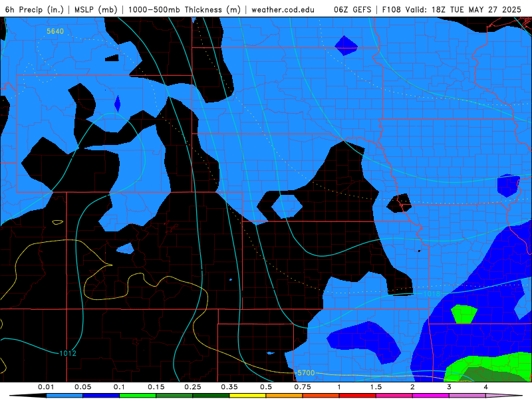Click the dark blue 0.05–0.1 color bar segment
Image resolution: width=532 pixels, height=399 pixels.
point(101,396)
